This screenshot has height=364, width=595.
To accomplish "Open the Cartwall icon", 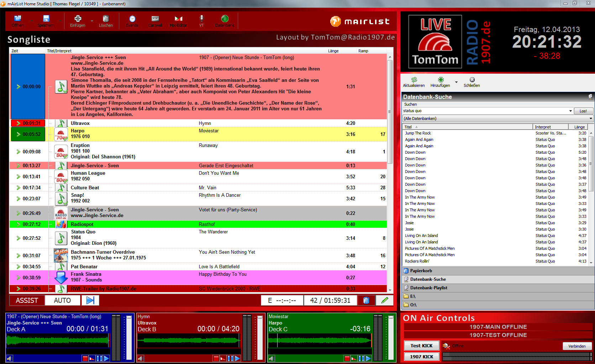I will point(155,19).
